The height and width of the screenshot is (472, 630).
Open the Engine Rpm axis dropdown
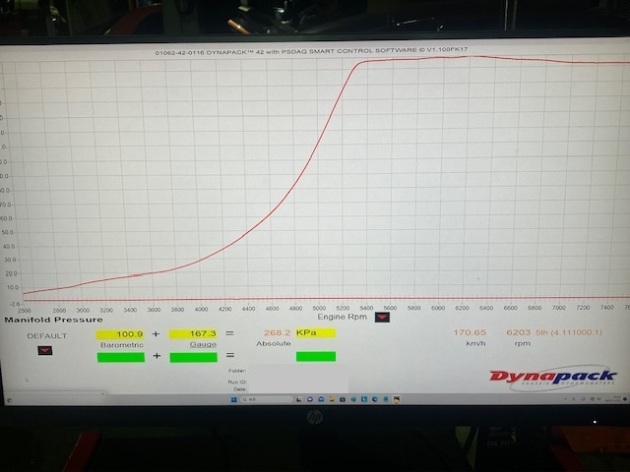click(382, 320)
